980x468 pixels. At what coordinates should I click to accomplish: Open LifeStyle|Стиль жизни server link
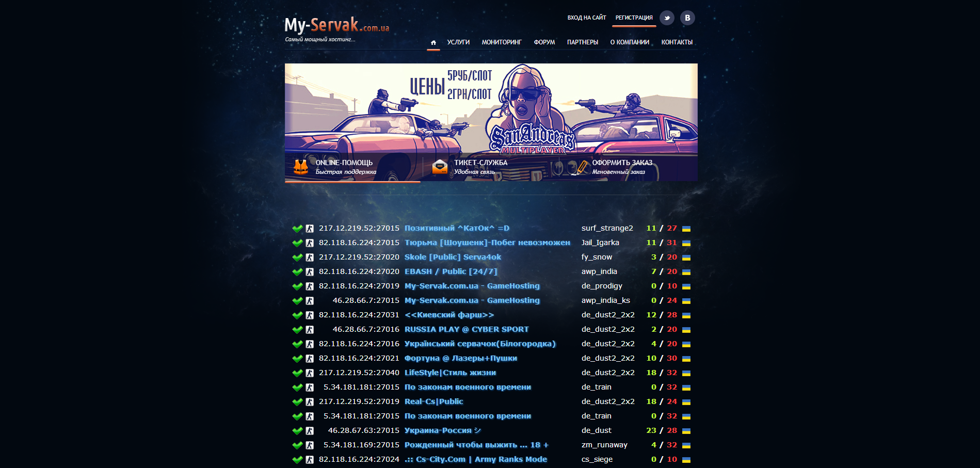[450, 373]
